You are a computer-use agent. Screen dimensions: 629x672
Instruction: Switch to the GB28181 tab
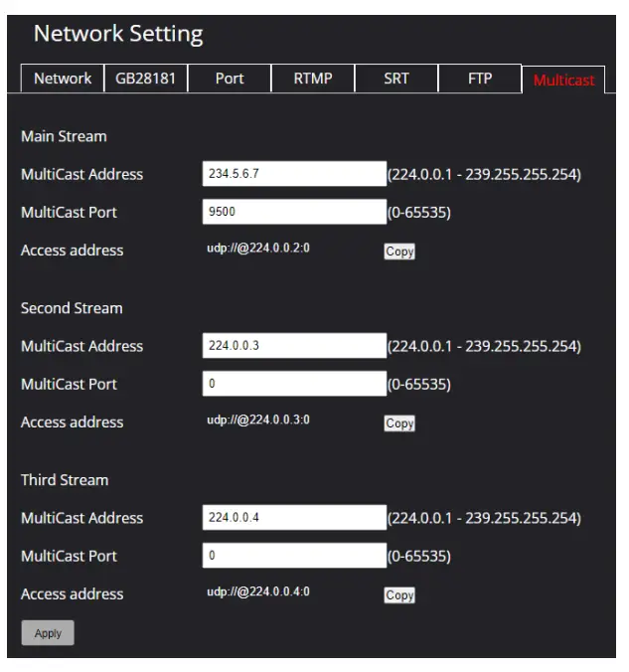click(x=145, y=79)
